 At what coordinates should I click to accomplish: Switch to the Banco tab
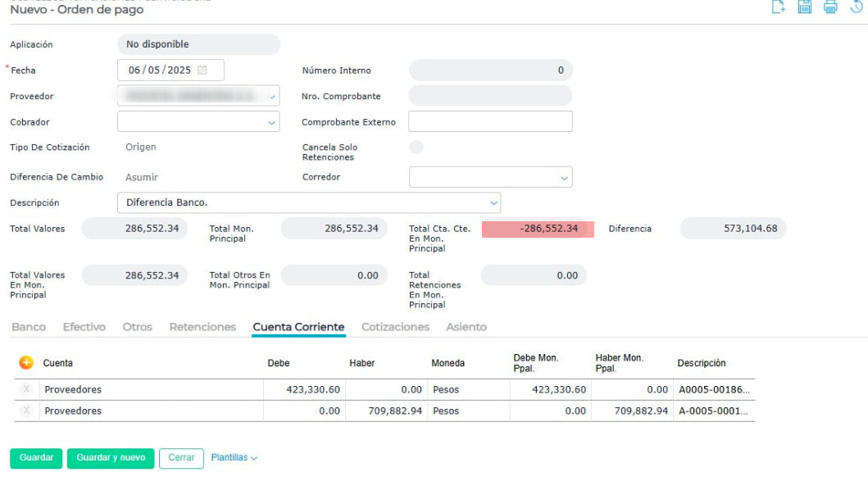click(x=29, y=327)
